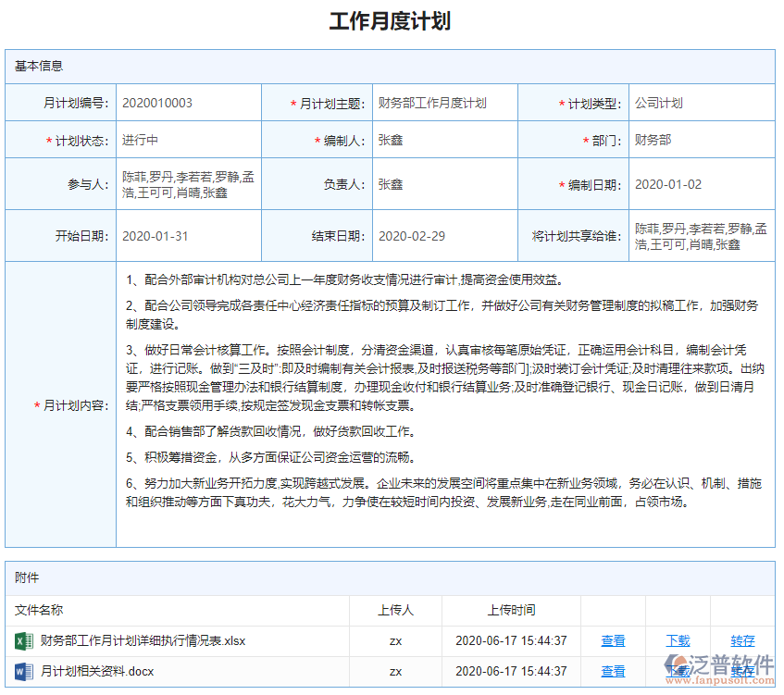Open 查看 for the Excel attachment
This screenshot has width=784, height=695.
tap(613, 639)
